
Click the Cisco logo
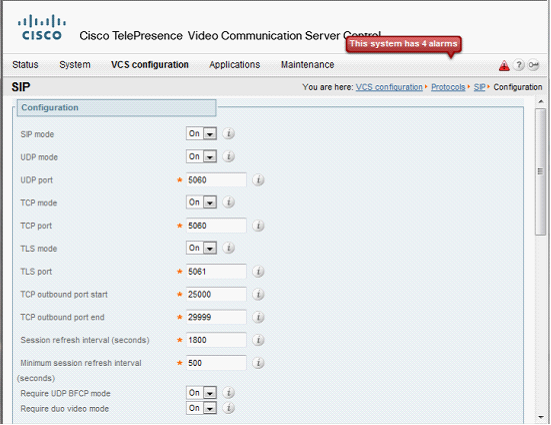42,27
